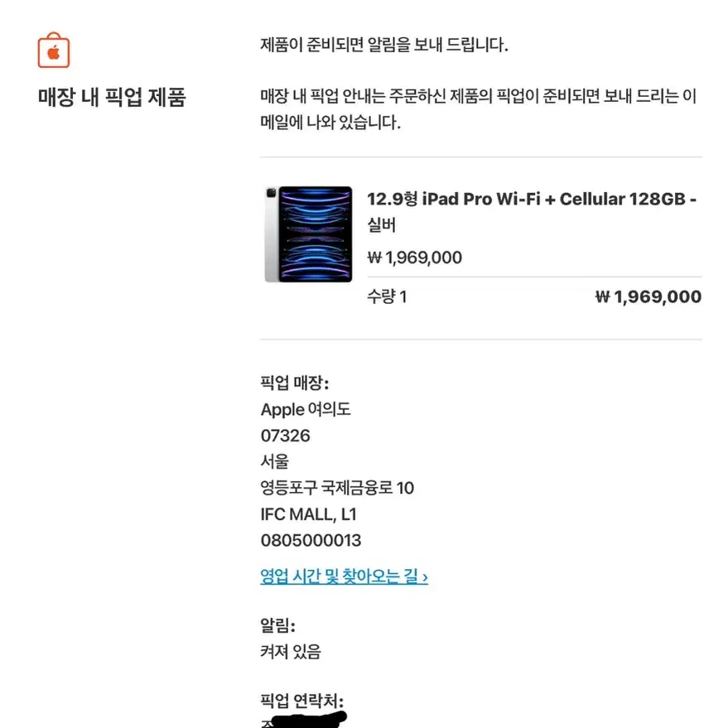Viewport: 728px width, 728px height.
Task: Click the postal code 07326
Action: [285, 436]
